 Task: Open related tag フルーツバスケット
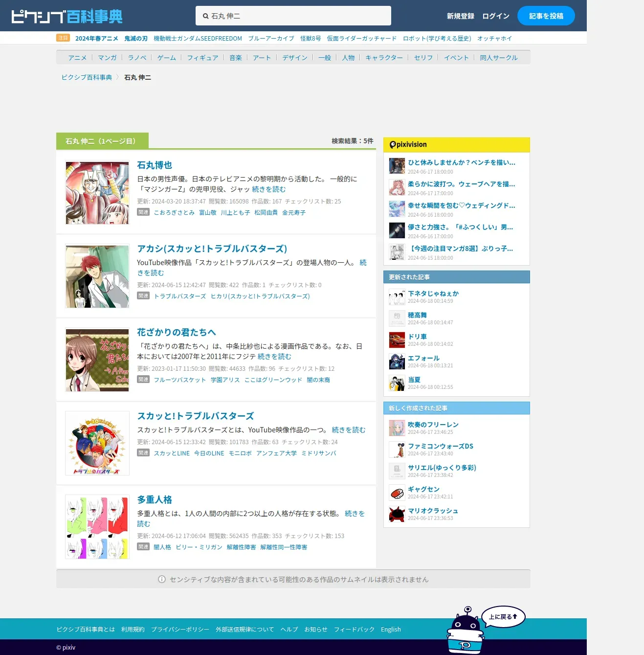click(x=180, y=380)
